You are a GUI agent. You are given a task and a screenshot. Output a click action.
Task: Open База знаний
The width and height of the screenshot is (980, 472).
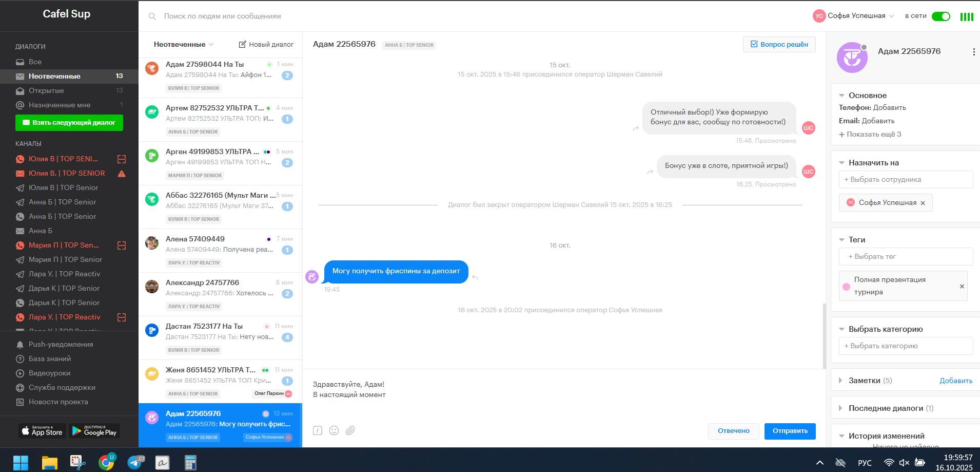coord(50,359)
